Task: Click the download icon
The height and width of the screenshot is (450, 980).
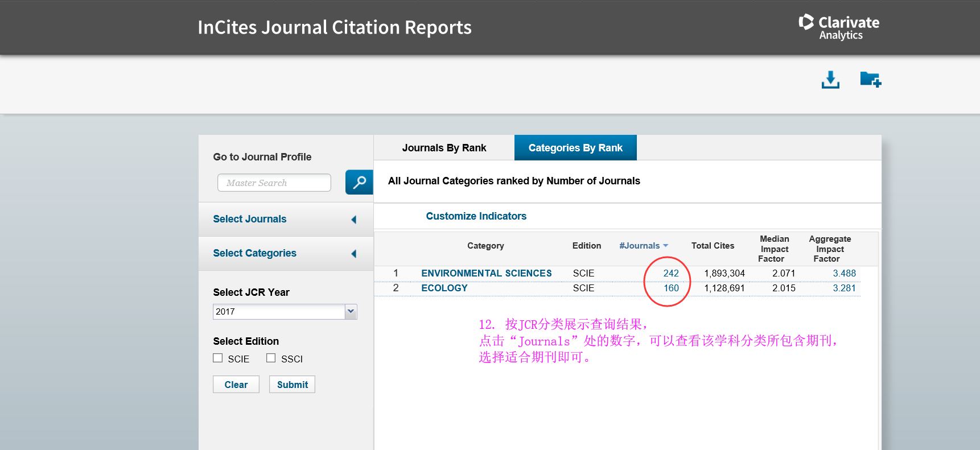Action: [830, 80]
